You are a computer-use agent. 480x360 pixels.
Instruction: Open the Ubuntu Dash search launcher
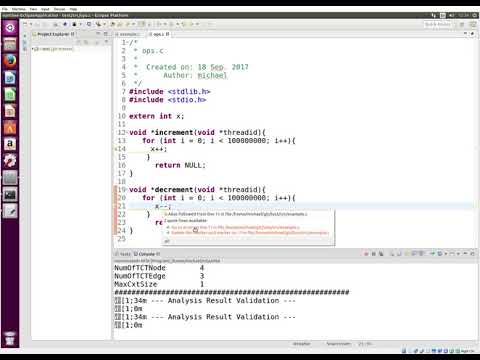point(10,28)
